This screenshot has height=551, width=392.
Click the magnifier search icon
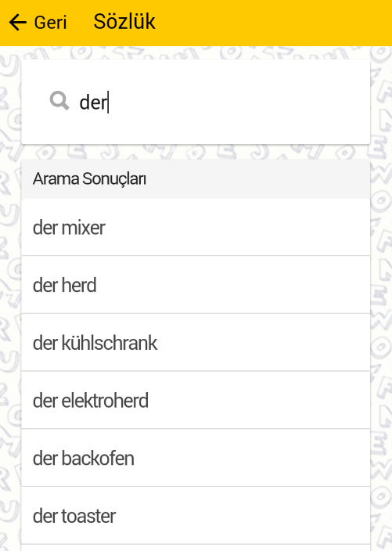tap(59, 101)
